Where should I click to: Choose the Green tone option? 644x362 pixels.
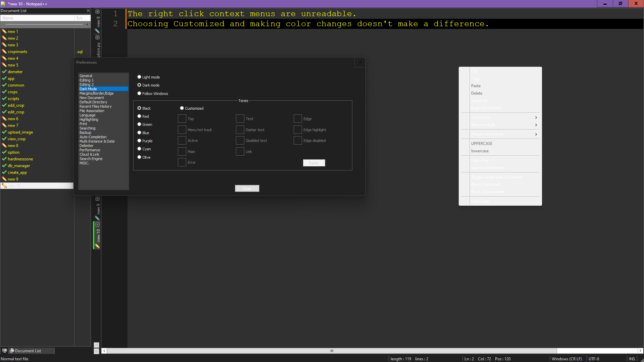pyautogui.click(x=139, y=124)
